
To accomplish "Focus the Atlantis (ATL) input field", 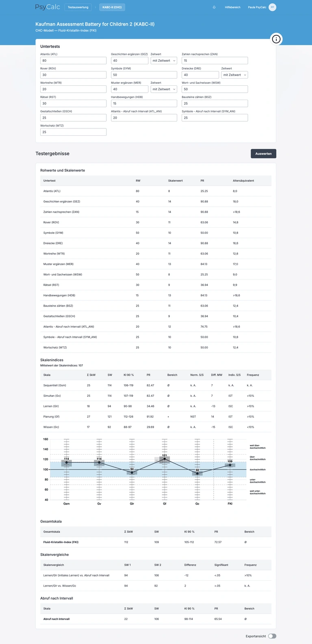I will click(73, 61).
